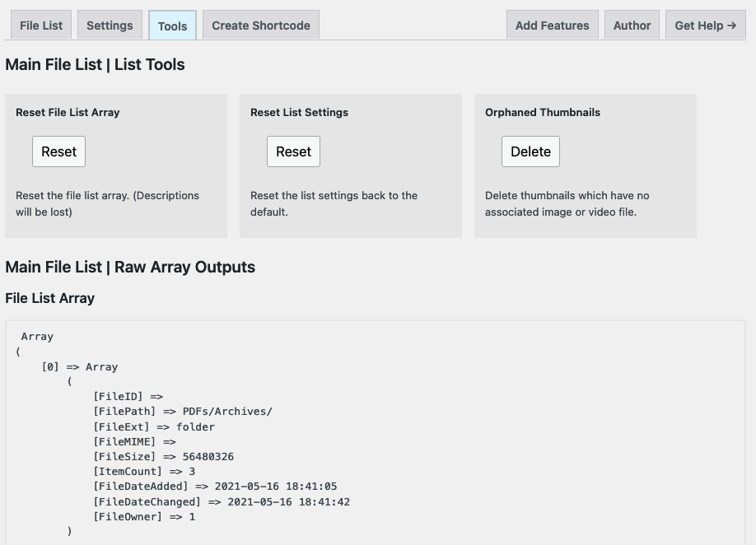The height and width of the screenshot is (545, 756).
Task: Delete orphaned thumbnails
Action: point(530,151)
